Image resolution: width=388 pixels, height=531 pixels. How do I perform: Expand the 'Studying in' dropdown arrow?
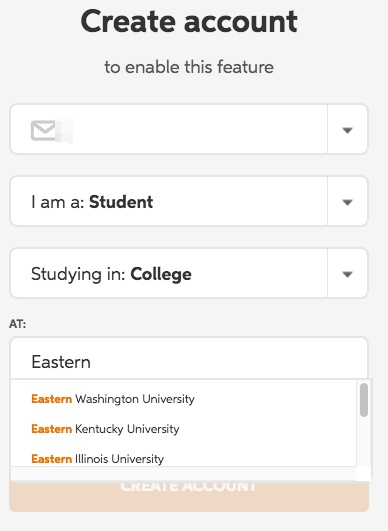(347, 274)
